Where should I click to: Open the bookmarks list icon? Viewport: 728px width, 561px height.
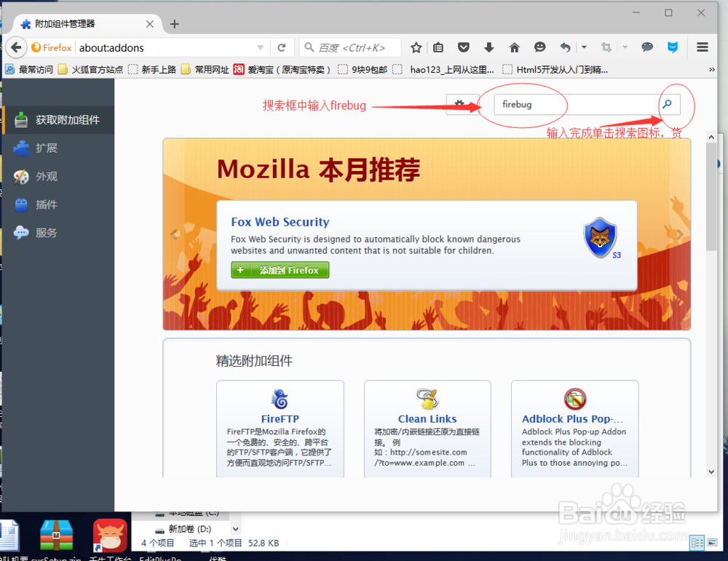pos(438,47)
